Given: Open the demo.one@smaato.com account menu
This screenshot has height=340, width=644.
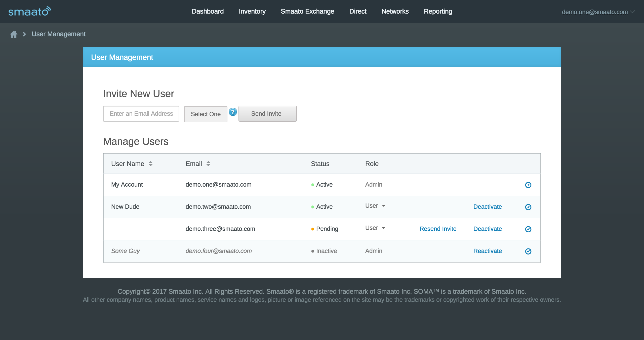Looking at the screenshot, I should (598, 12).
